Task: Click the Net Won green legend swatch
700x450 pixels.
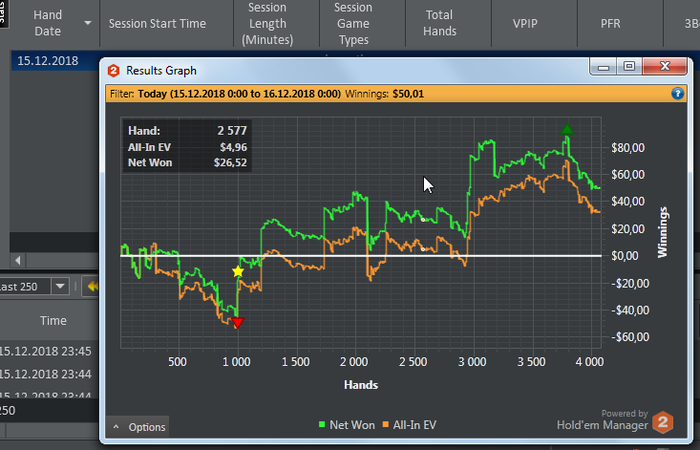Action: [x=322, y=425]
